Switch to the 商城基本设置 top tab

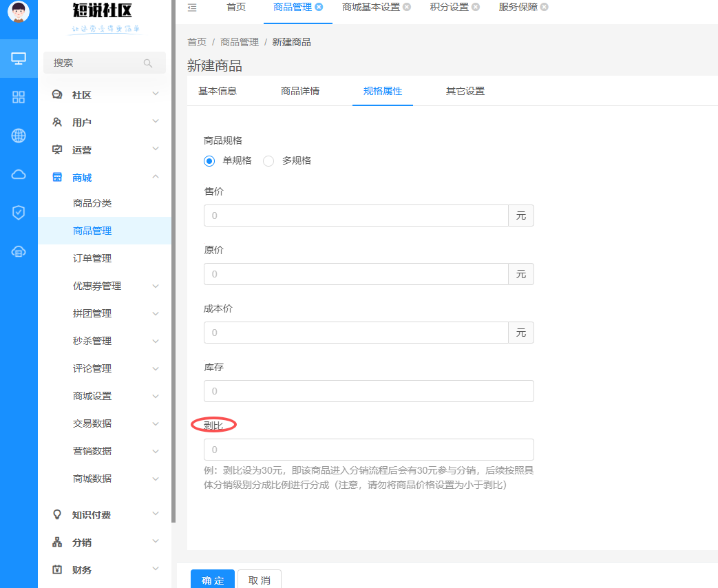371,8
